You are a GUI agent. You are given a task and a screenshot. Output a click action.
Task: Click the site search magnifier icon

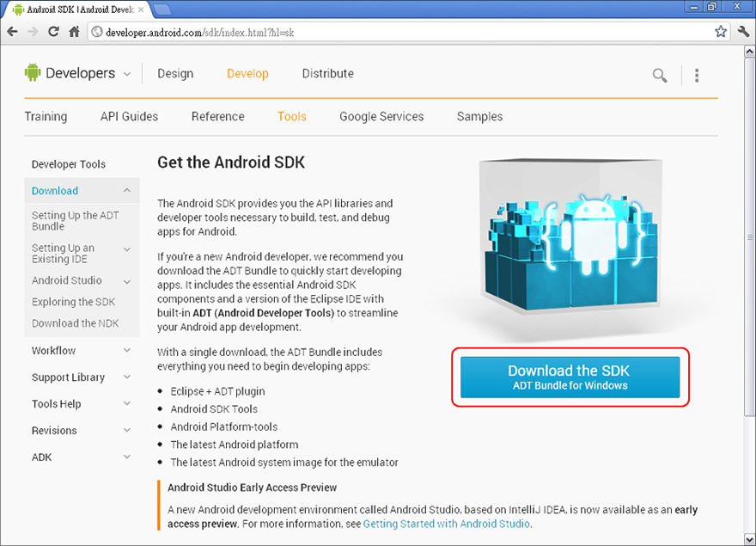tap(660, 76)
